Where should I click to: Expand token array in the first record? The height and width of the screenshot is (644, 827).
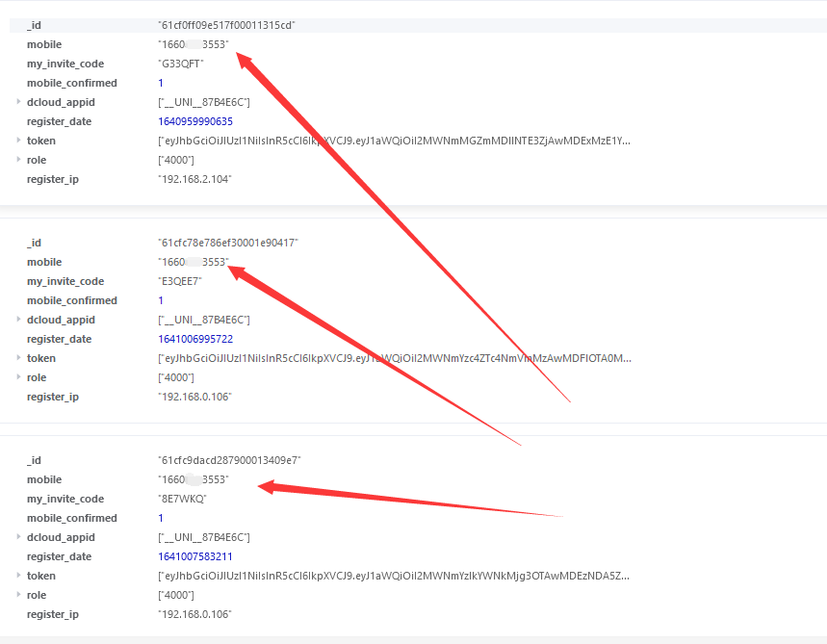pyautogui.click(x=18, y=141)
